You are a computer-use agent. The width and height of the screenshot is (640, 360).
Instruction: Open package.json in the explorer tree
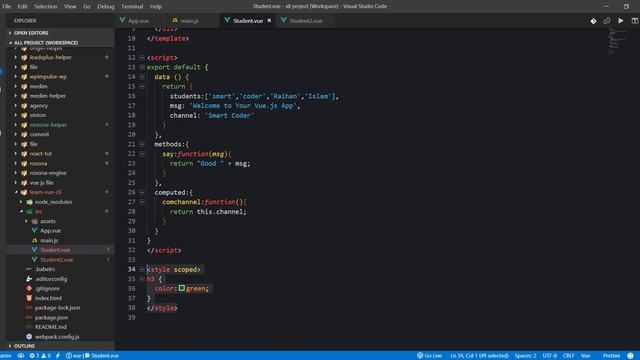[x=51, y=318]
